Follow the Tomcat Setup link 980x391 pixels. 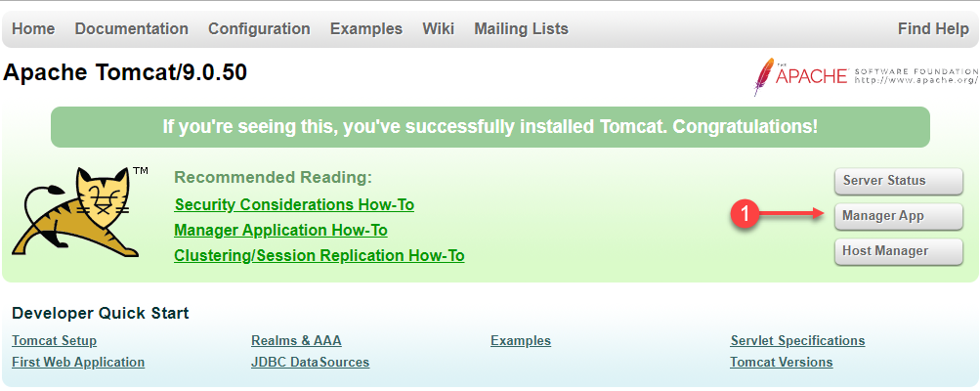(x=55, y=341)
